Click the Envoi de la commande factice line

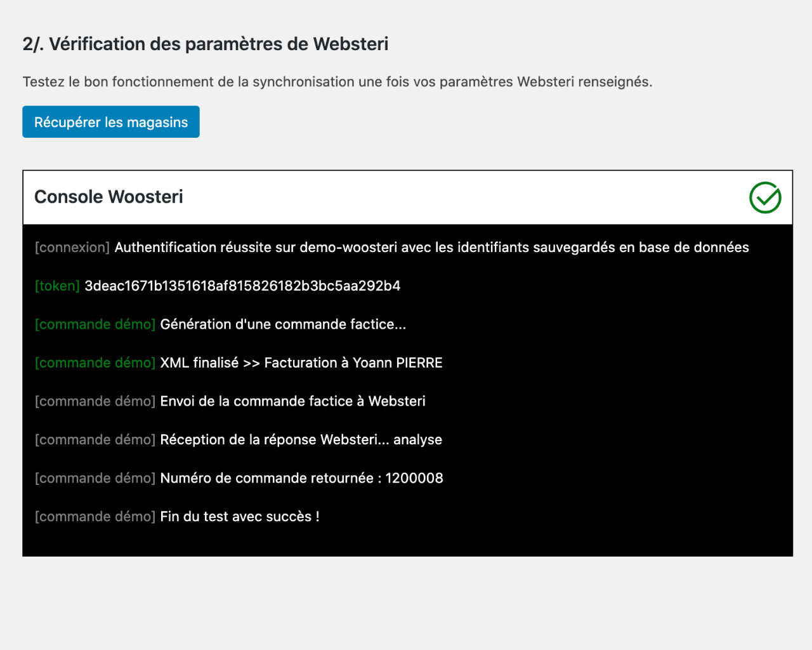292,401
